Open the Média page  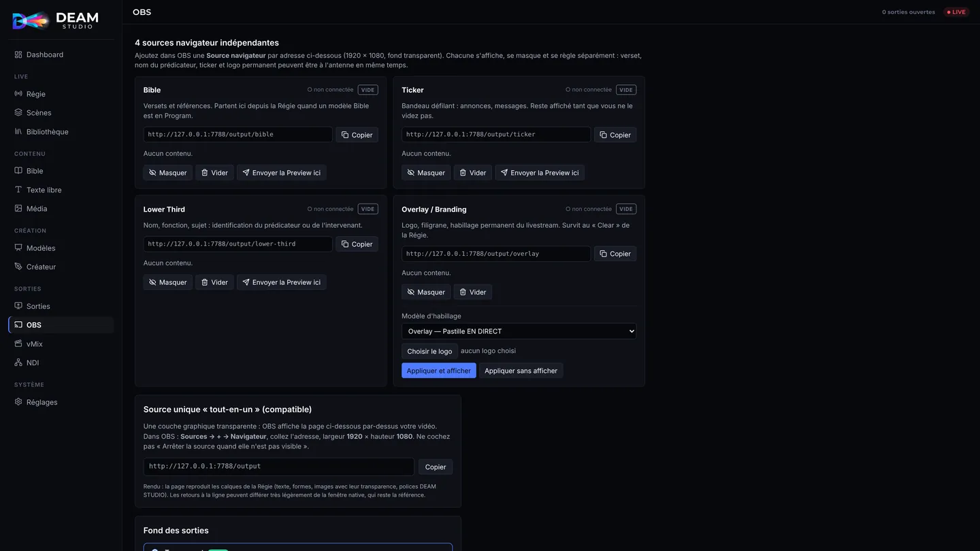(x=61, y=209)
